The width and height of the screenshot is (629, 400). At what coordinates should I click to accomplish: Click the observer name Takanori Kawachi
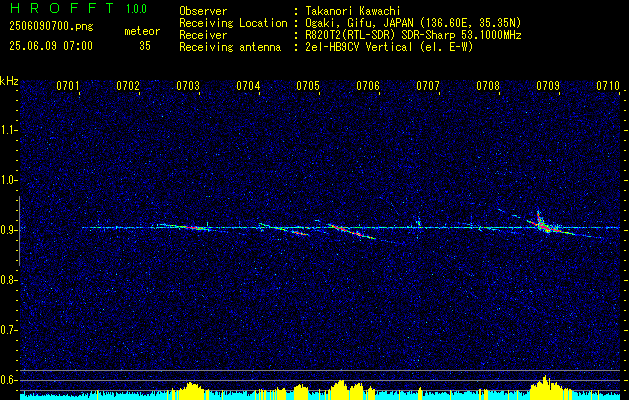click(353, 11)
